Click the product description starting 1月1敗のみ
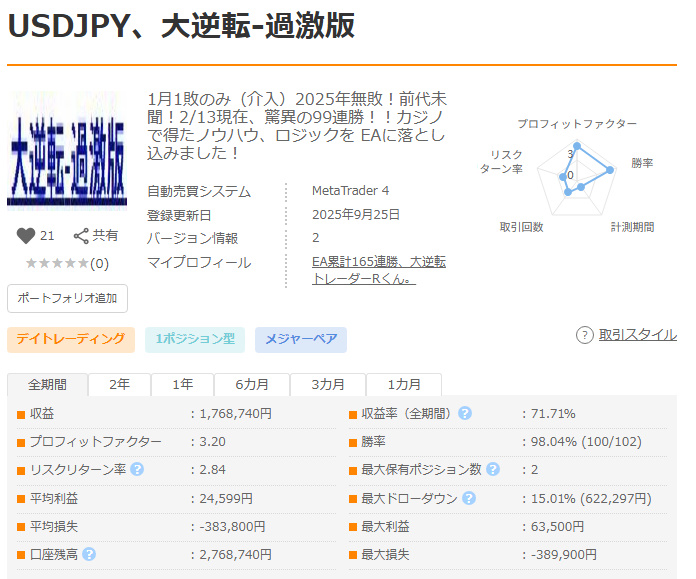This screenshot has height=579, width=696. 297,126
